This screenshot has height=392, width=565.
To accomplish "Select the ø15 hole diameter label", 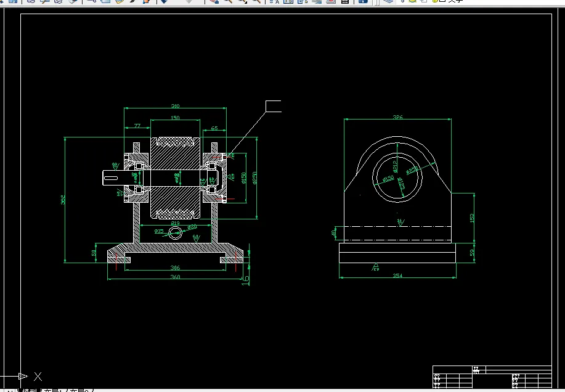I will [159, 231].
